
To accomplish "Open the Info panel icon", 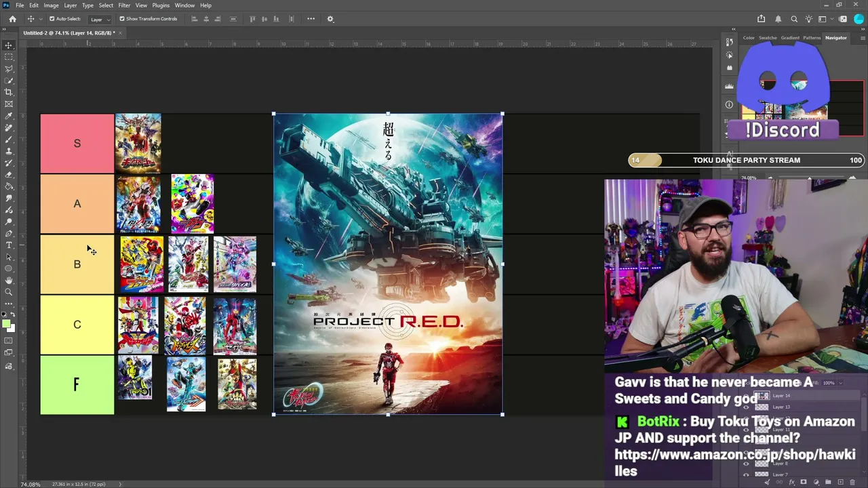I will coord(729,104).
